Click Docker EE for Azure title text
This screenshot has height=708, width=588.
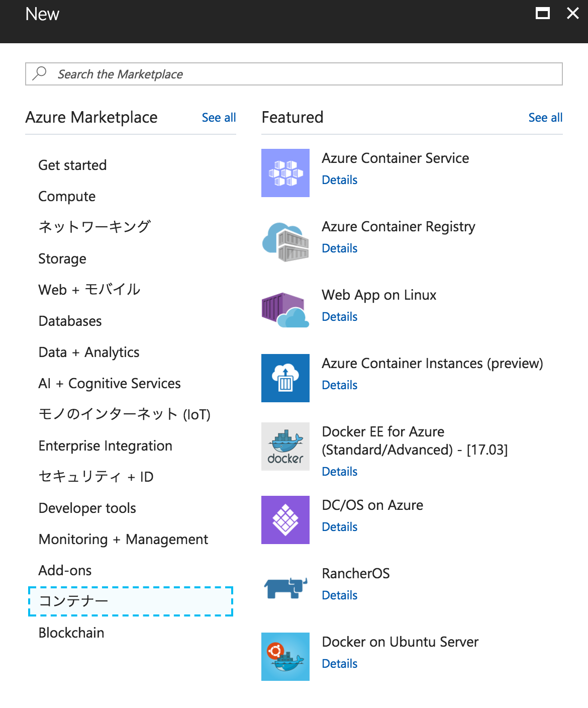(x=415, y=440)
